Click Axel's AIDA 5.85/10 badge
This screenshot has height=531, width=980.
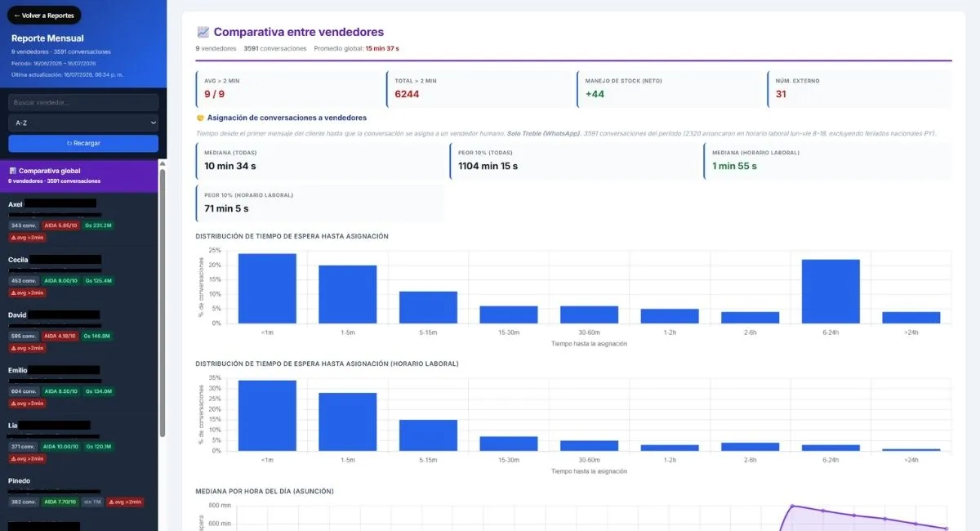pos(60,225)
